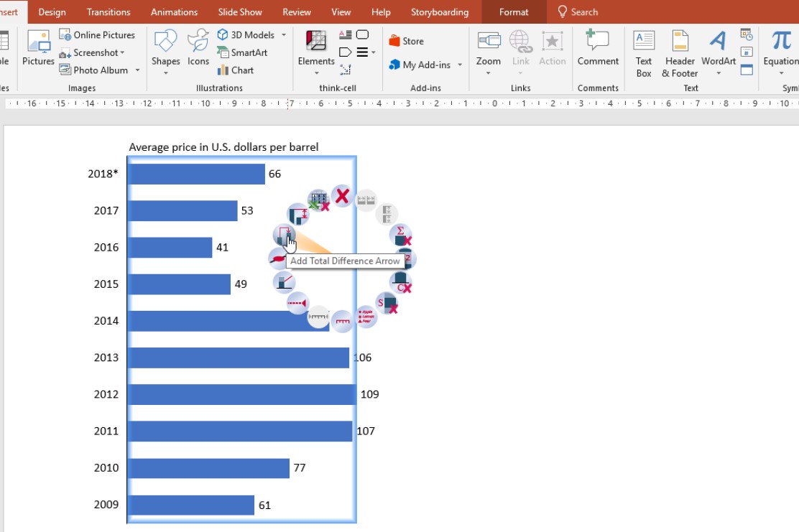Click think-cell pentagon shape icon
This screenshot has height=532, width=799.
point(345,52)
